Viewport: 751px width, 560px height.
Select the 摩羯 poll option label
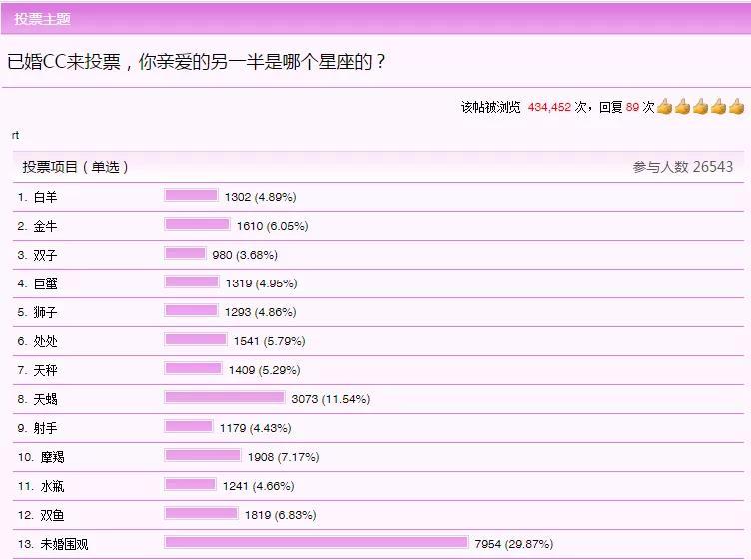[x=52, y=457]
